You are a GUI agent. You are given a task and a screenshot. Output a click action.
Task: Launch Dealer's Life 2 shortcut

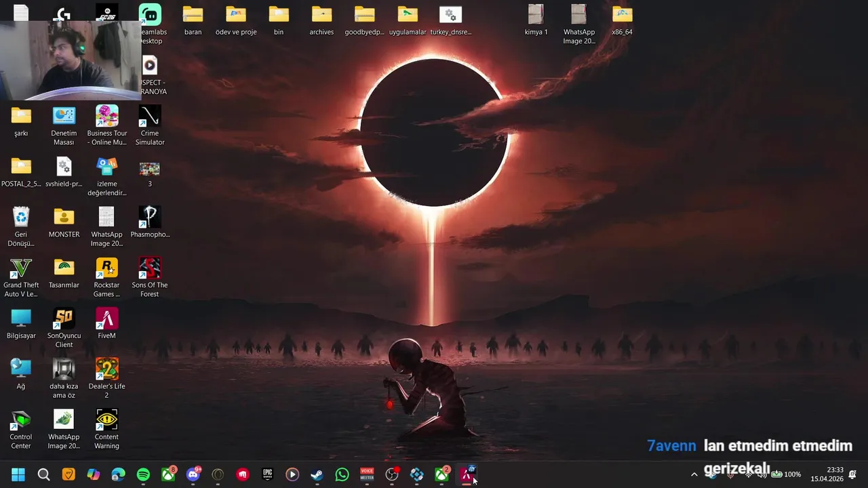pos(106,379)
